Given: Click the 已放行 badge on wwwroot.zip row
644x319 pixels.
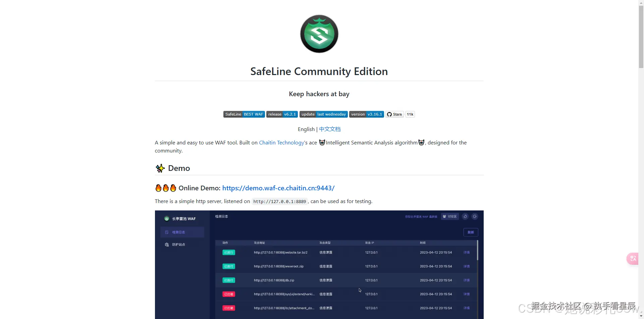Looking at the screenshot, I should (229, 266).
